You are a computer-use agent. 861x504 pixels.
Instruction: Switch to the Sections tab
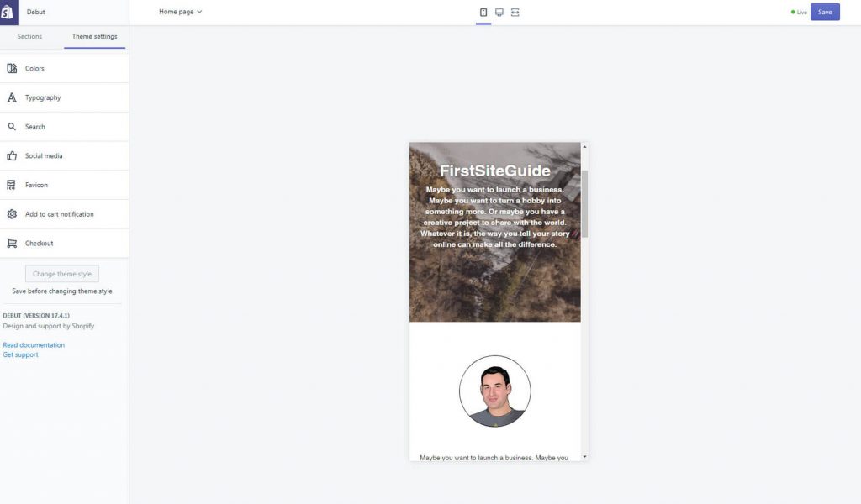point(29,36)
